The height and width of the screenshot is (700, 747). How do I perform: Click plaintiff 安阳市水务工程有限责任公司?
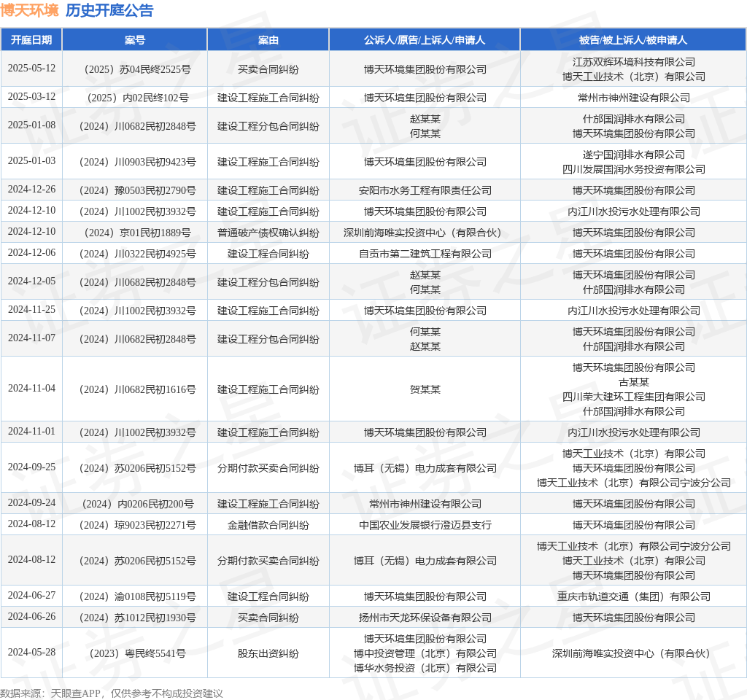[x=425, y=190]
